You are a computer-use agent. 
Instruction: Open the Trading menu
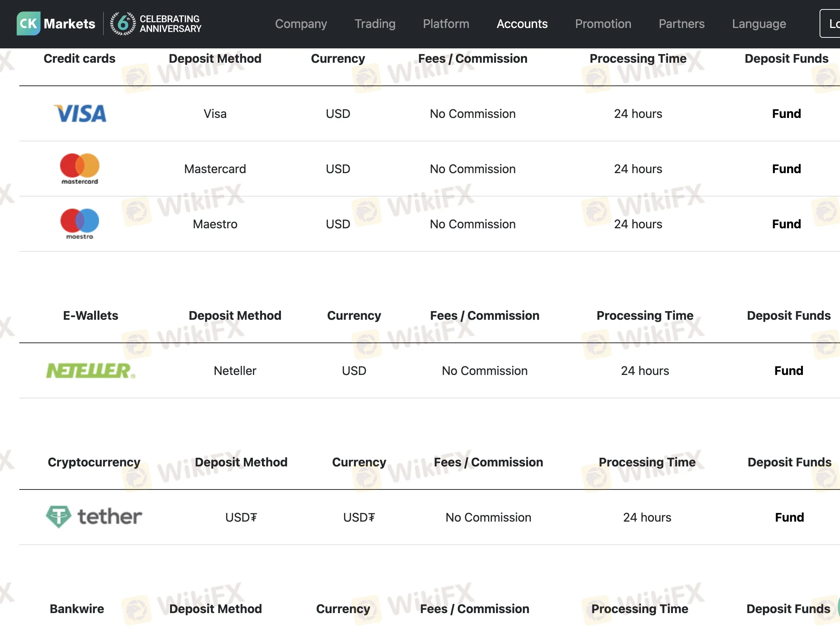[x=375, y=24]
